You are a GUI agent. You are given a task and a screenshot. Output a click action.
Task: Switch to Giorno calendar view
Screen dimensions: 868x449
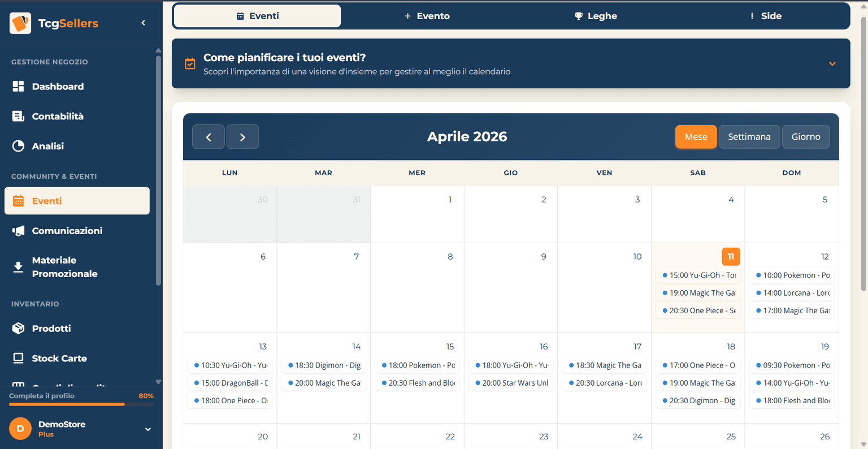(x=806, y=137)
